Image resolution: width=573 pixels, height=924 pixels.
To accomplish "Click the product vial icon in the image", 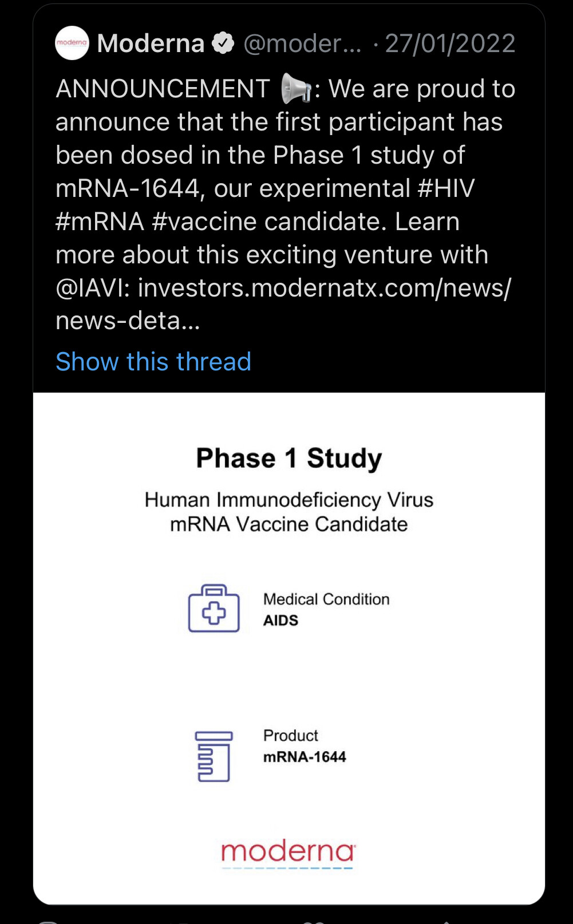I will (214, 756).
